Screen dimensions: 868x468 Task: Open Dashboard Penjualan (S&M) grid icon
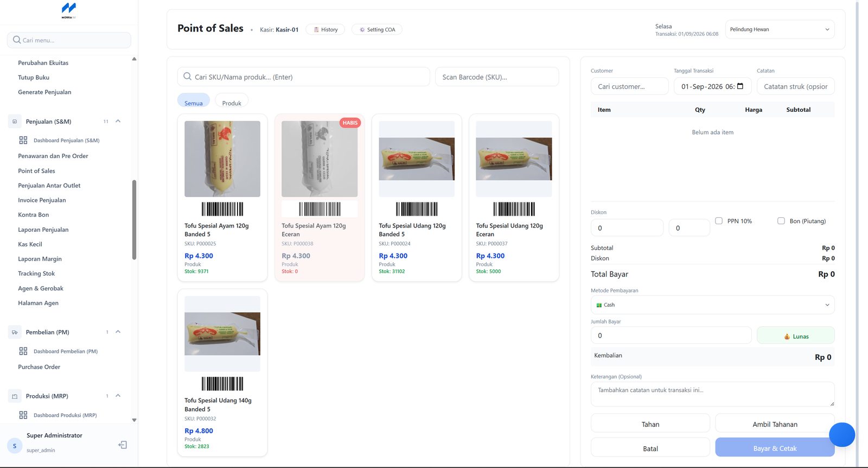point(23,140)
